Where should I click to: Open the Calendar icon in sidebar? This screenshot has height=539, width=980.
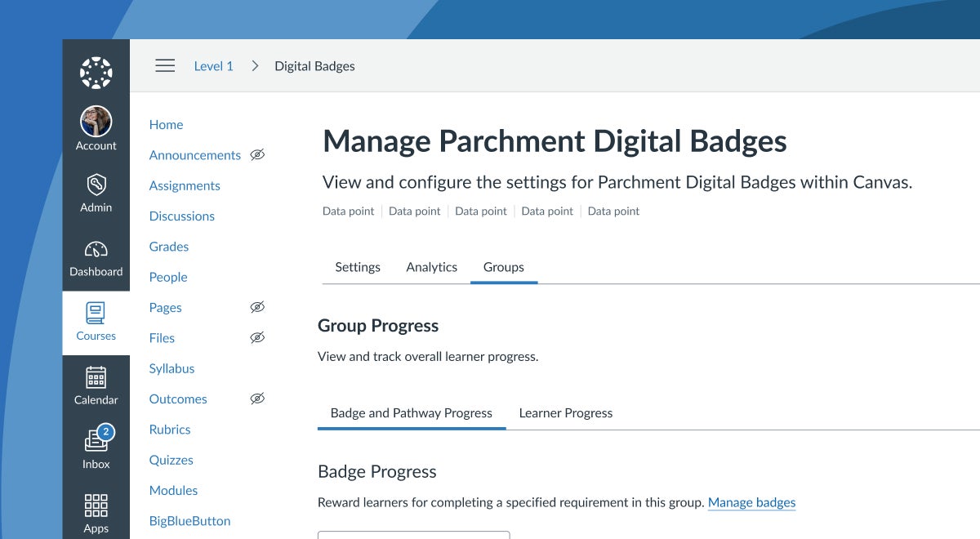(96, 376)
